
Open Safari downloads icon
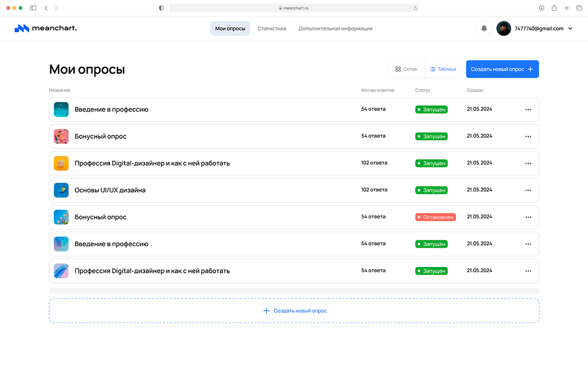[541, 8]
